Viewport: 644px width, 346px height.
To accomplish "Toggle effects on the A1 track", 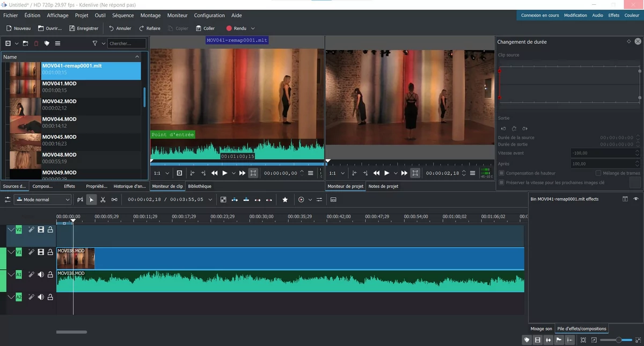I will point(31,275).
